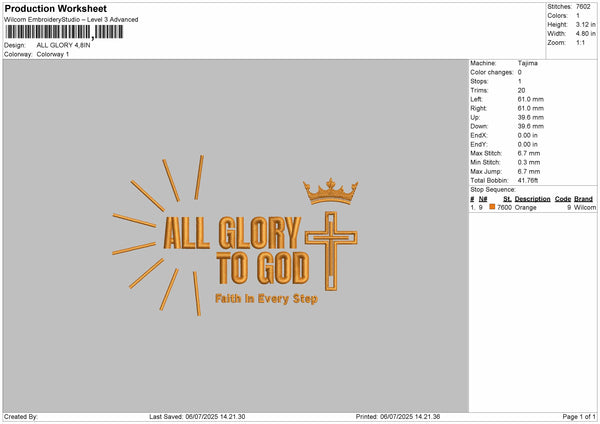Screen dimensions: 600x424
Task: Click the Max Jump value 6.7 mm
Action: [529, 171]
